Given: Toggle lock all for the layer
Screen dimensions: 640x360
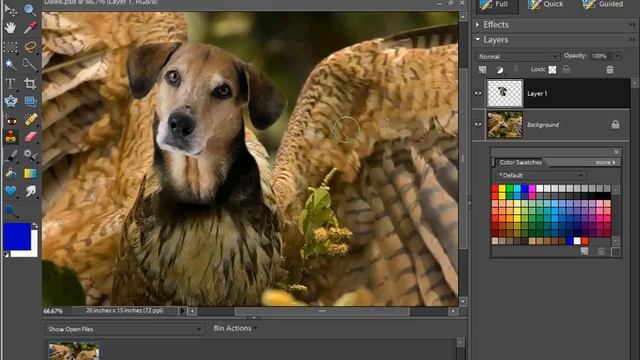Looking at the screenshot, I should pos(566,69).
